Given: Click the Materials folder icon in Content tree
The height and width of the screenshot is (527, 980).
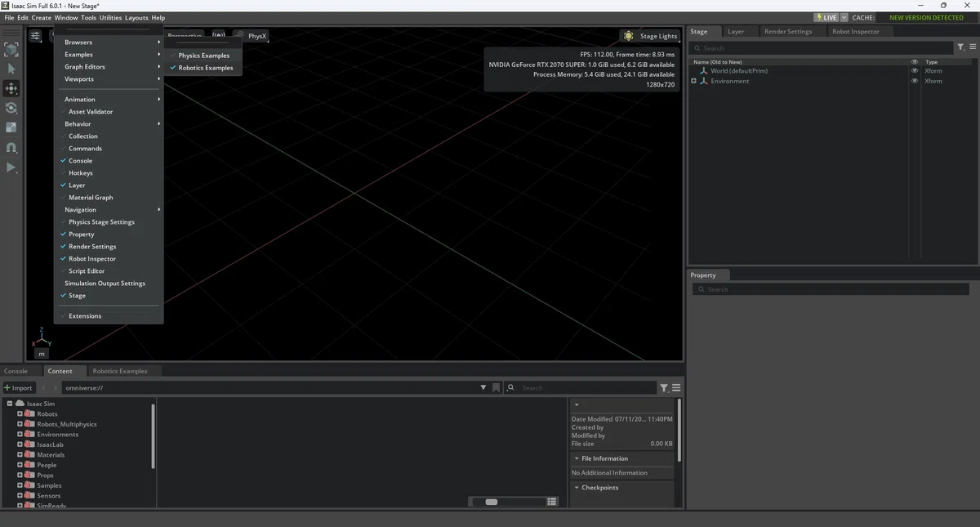Looking at the screenshot, I should [31, 455].
